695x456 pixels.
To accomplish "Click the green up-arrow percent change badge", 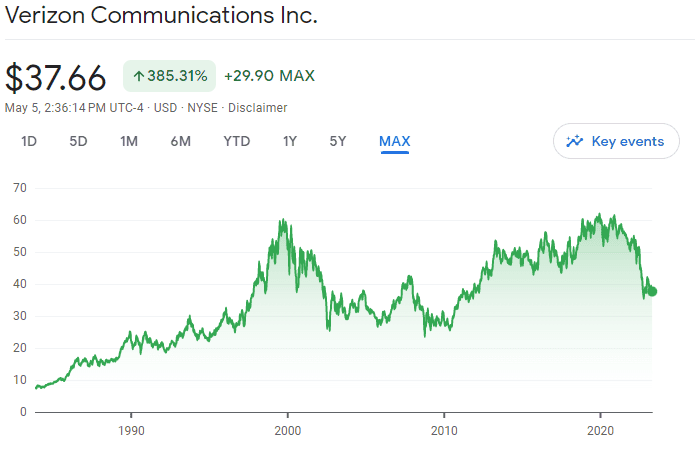I will pyautogui.click(x=169, y=76).
